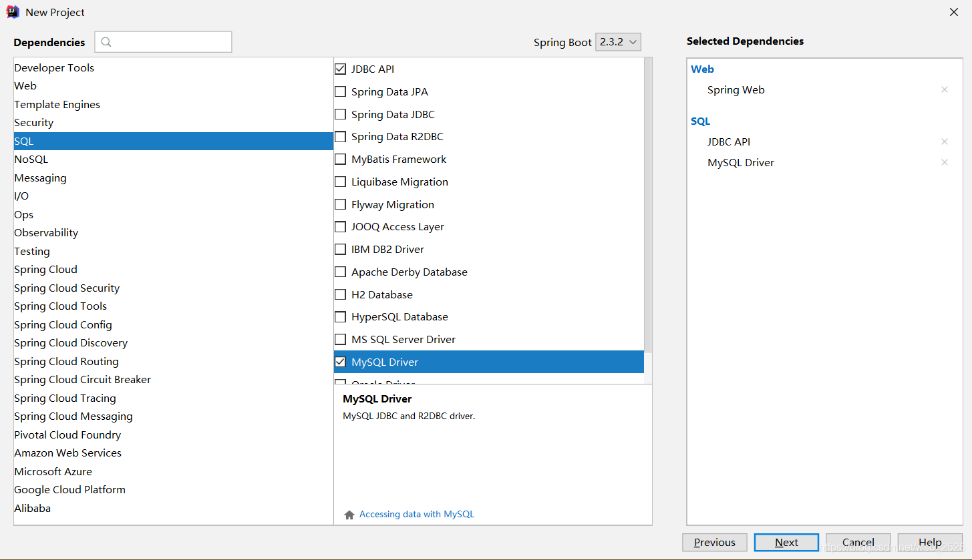The width and height of the screenshot is (972, 560).
Task: Select the Testing category
Action: [173, 251]
